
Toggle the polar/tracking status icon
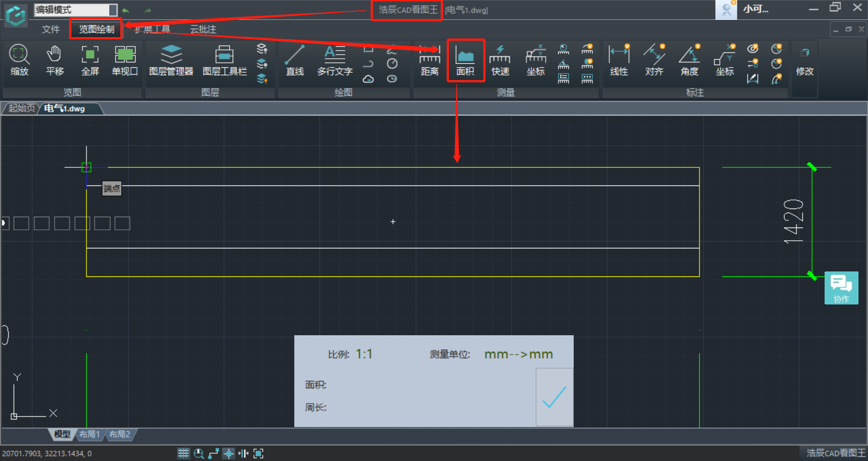[x=244, y=453]
